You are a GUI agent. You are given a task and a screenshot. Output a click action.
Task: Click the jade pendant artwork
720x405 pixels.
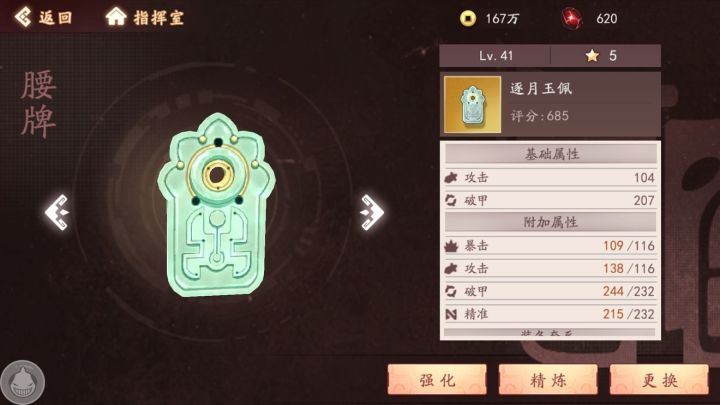click(216, 205)
